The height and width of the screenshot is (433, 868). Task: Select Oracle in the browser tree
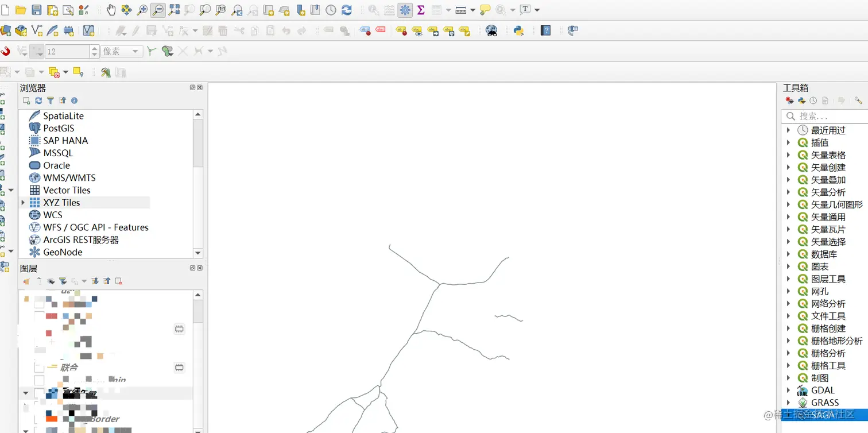[x=56, y=165]
